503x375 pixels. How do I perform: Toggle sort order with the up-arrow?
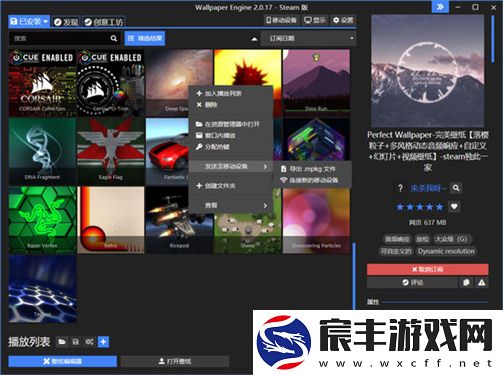(254, 39)
